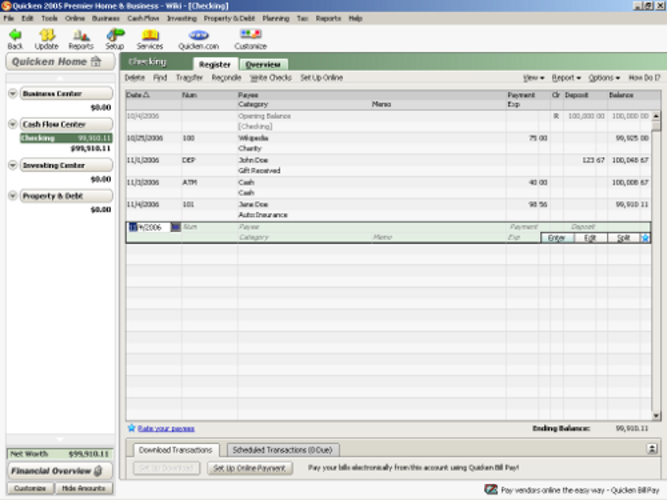667x500 pixels.
Task: Click the Quicken Home button
Action: (60, 62)
